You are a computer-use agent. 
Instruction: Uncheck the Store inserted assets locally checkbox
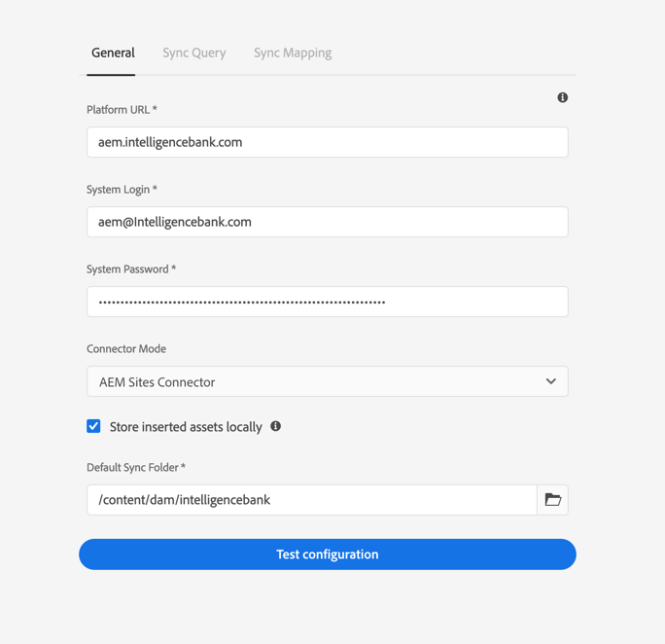click(93, 426)
